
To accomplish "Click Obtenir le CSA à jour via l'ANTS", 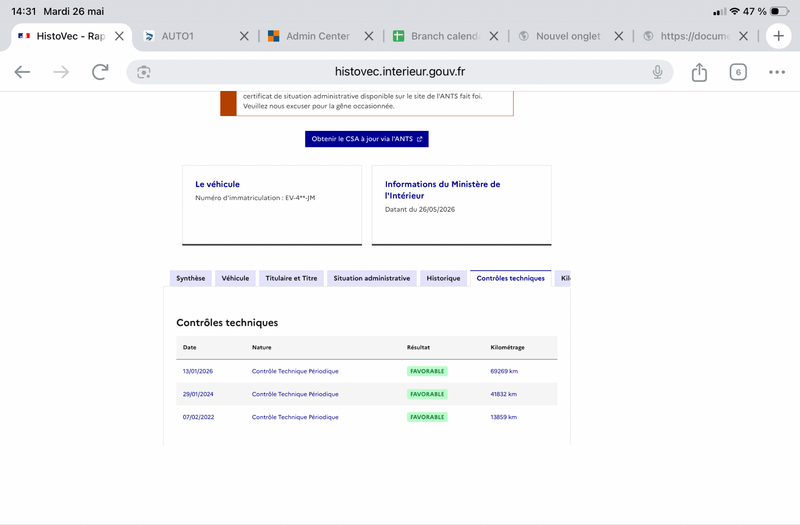I will tap(367, 139).
